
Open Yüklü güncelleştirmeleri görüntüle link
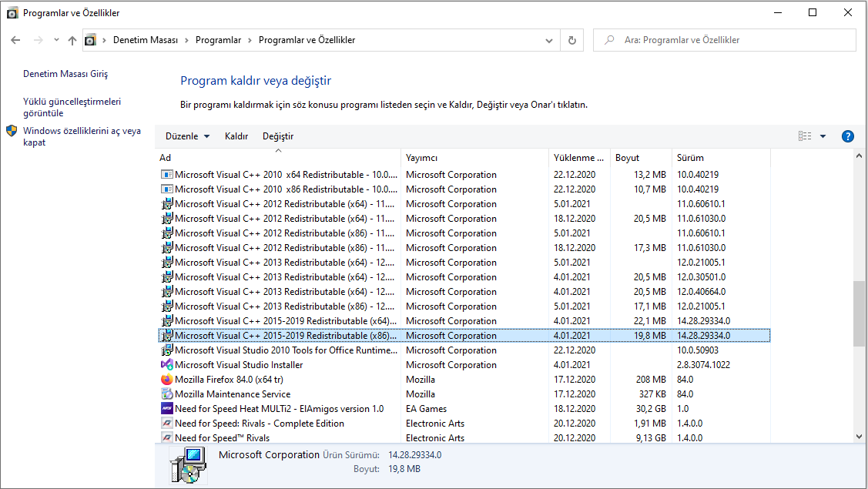coord(72,108)
